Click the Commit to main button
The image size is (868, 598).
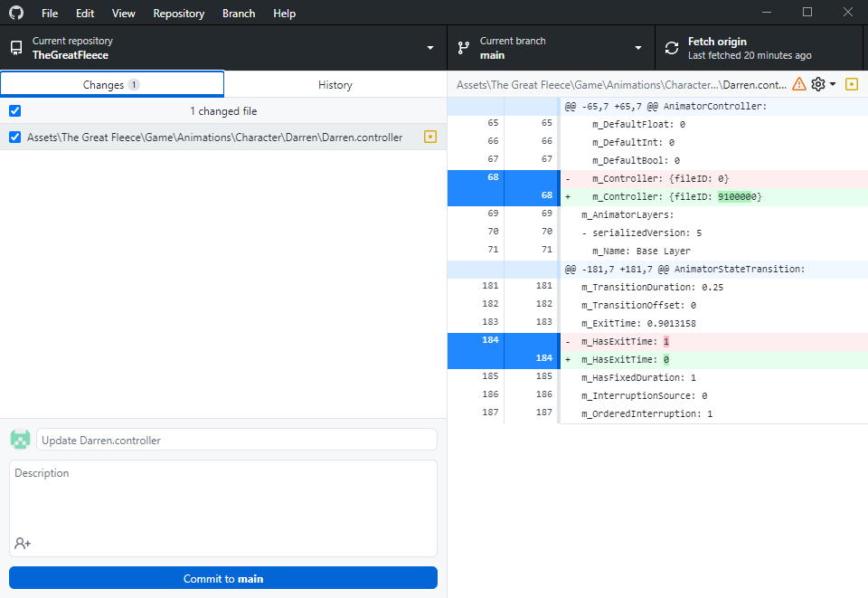pos(223,578)
